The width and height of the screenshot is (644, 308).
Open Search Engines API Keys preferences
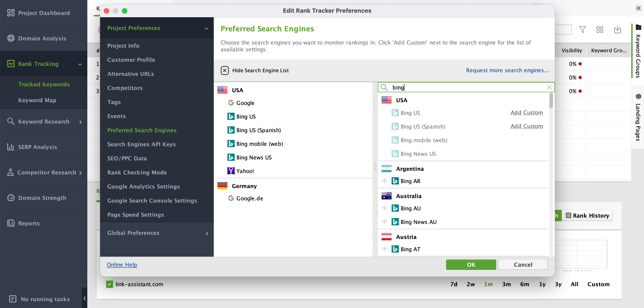click(x=141, y=144)
